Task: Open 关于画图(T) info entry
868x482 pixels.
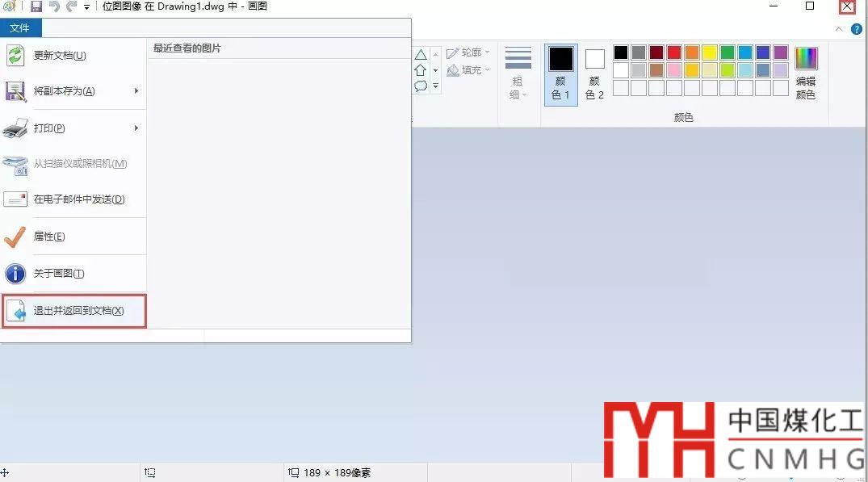Action: pos(73,274)
